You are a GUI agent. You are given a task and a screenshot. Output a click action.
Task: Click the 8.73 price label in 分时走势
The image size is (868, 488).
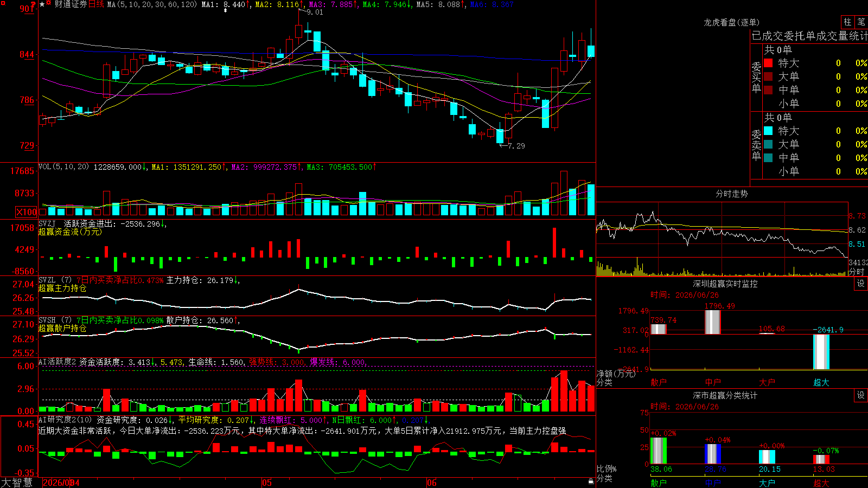tap(857, 216)
